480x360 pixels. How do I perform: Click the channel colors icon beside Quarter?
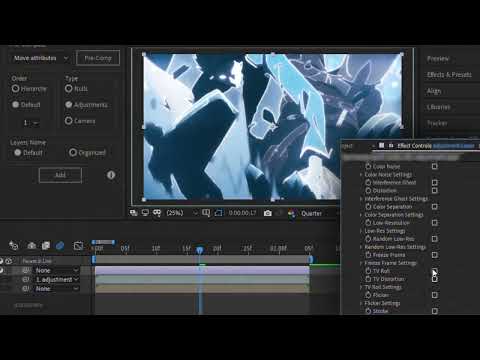[x=292, y=213]
